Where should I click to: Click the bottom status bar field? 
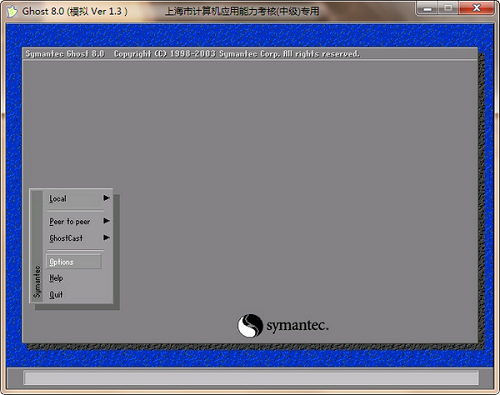[x=251, y=378]
